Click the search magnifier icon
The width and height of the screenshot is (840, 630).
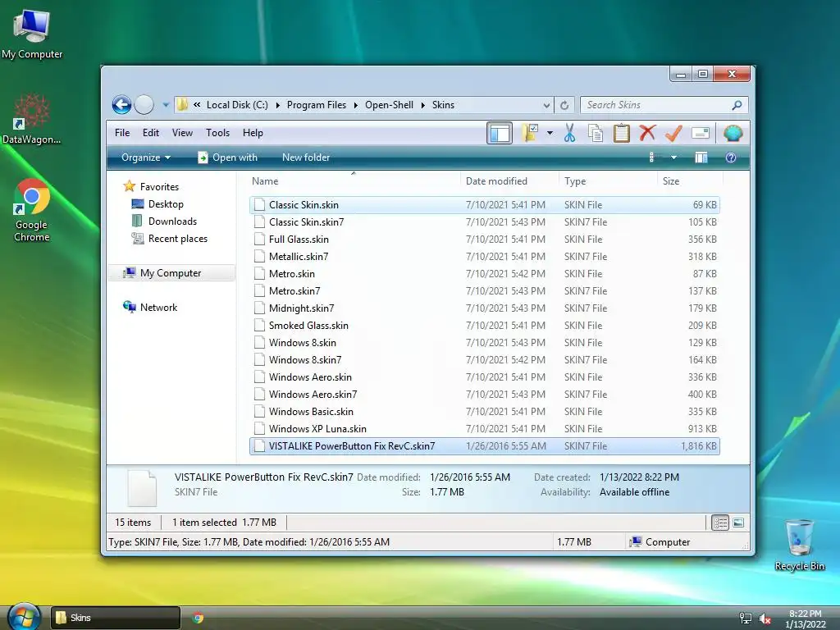[737, 105]
